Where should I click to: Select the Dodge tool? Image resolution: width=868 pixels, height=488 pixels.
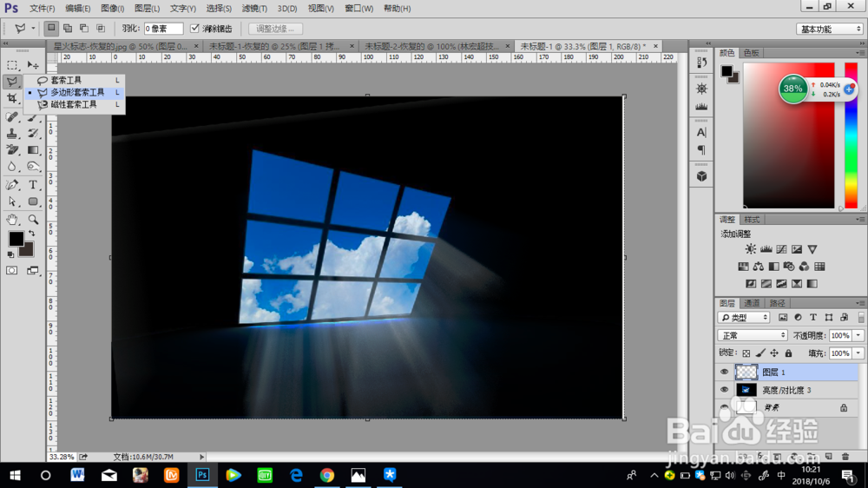coord(33,167)
